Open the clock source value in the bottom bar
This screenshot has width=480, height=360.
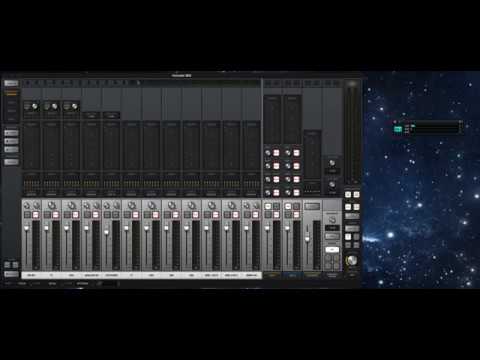(82, 284)
